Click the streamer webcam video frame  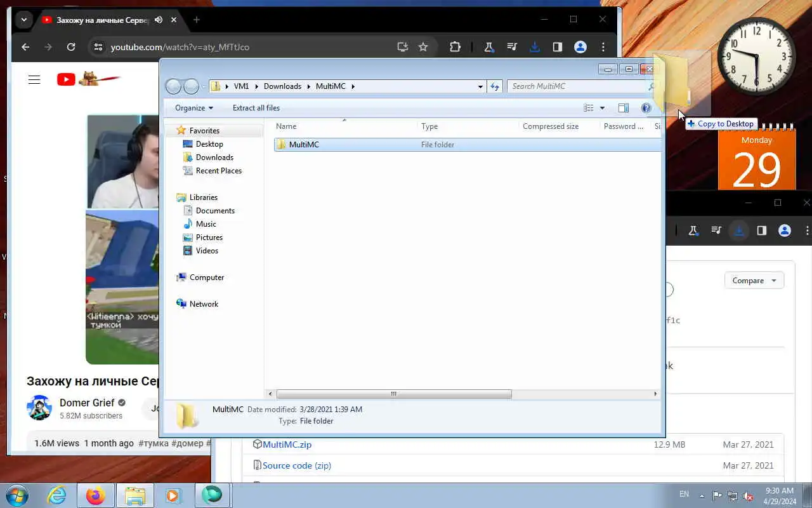122,161
